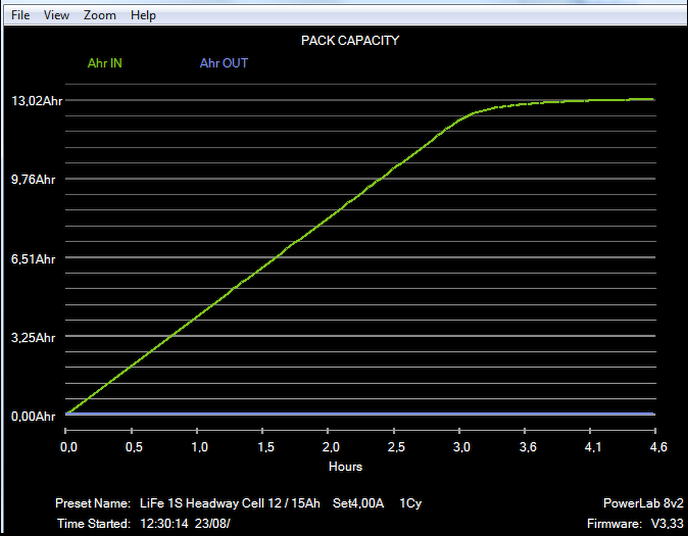
Task: Click the 'Time Started:' label
Action: [93, 524]
